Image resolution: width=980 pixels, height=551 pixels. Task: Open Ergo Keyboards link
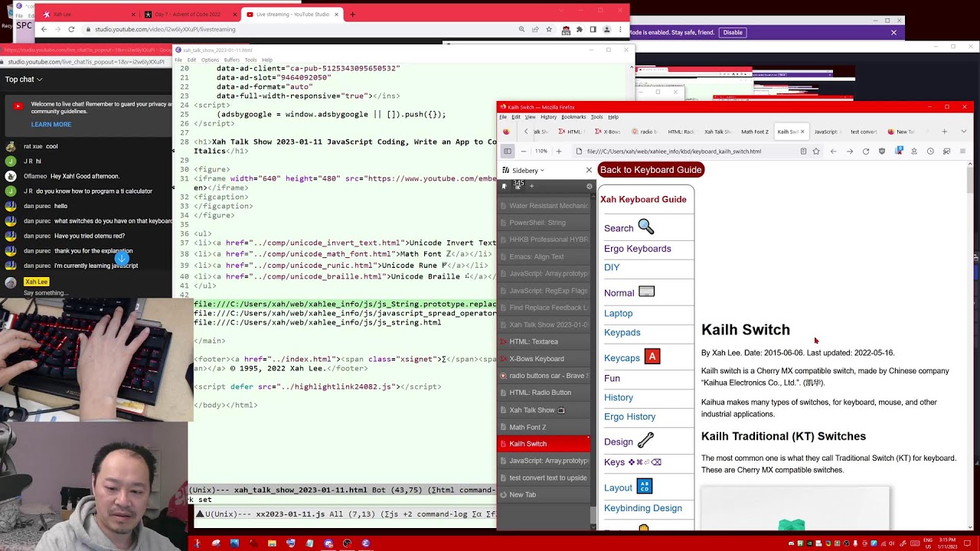click(637, 249)
